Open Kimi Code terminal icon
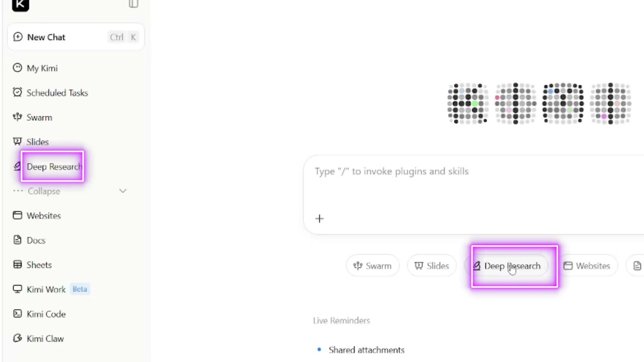The height and width of the screenshot is (362, 644). pos(18,314)
